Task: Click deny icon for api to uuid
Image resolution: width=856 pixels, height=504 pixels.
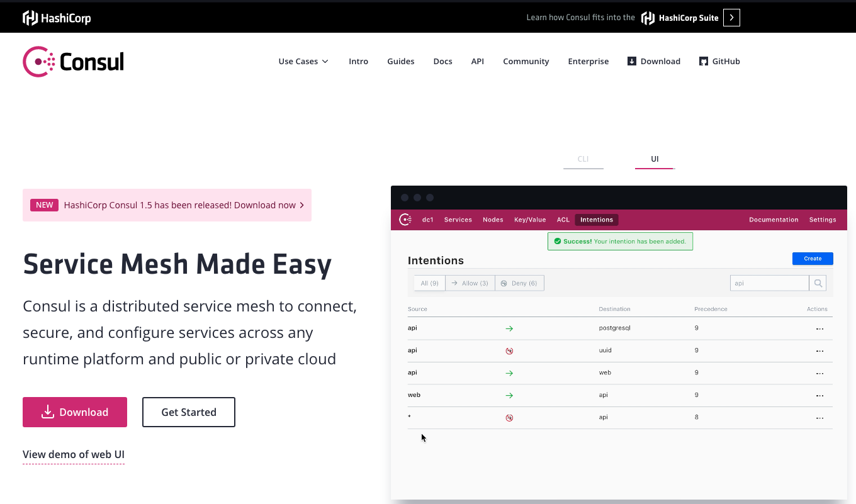Action: 509,350
